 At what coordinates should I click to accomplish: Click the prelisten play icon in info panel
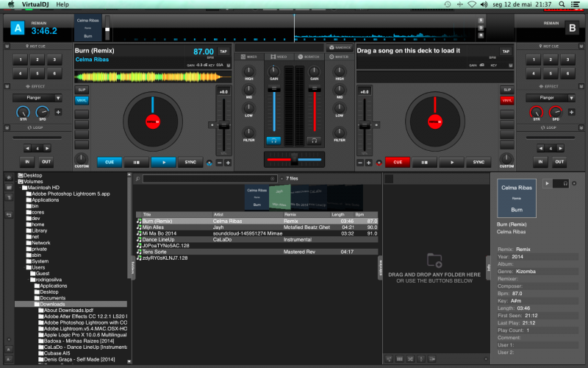coord(546,183)
